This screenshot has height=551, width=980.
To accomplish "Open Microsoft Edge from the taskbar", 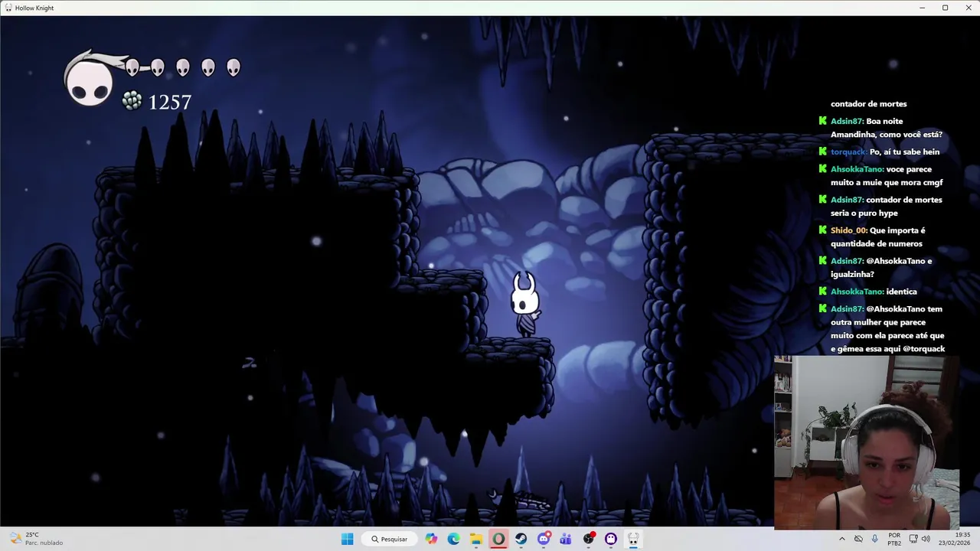I will pos(453,539).
